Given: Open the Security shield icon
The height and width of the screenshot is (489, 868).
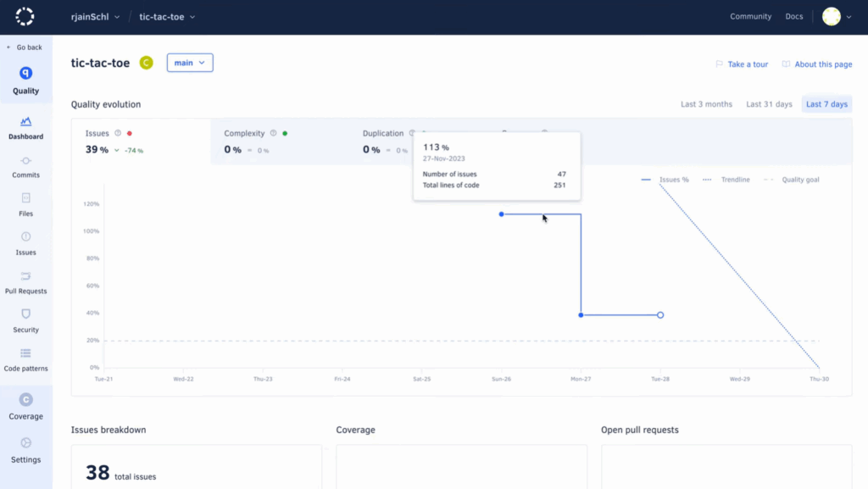Looking at the screenshot, I should pos(25,314).
